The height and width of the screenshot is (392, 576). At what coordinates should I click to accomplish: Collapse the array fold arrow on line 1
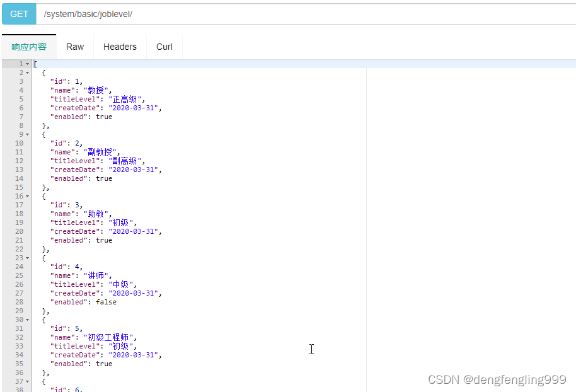click(x=27, y=64)
